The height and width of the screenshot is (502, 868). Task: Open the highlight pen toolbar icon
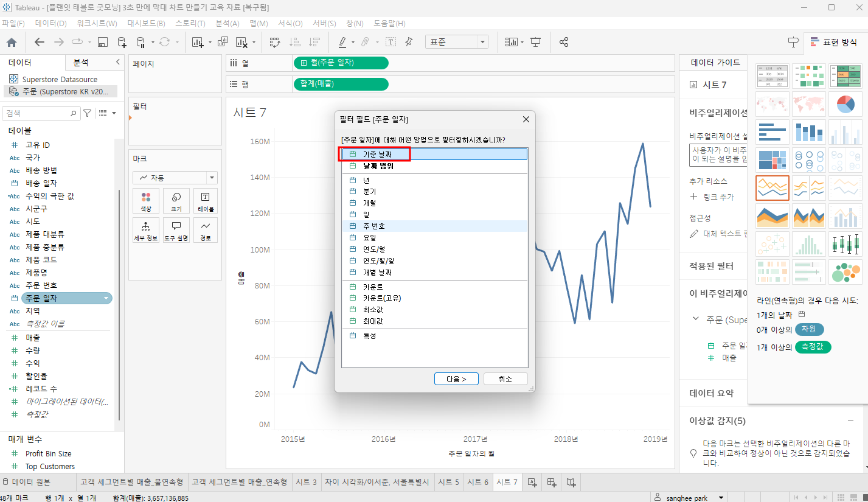pyautogui.click(x=342, y=42)
